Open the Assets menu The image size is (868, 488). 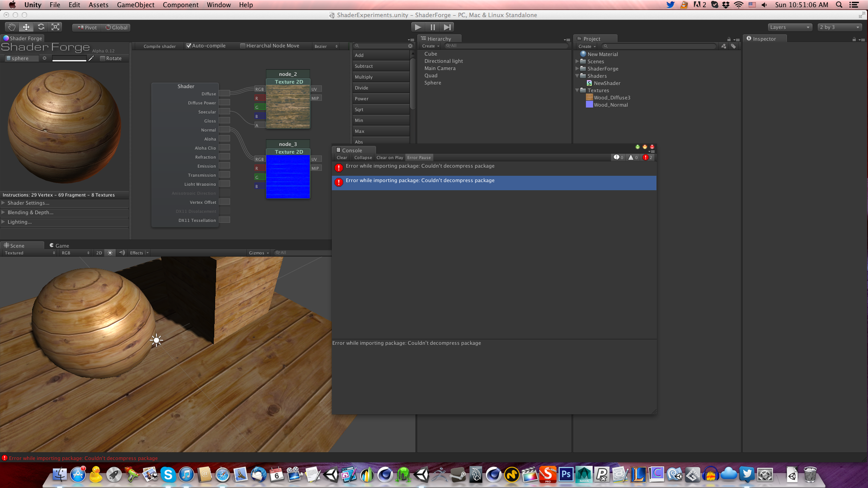98,5
